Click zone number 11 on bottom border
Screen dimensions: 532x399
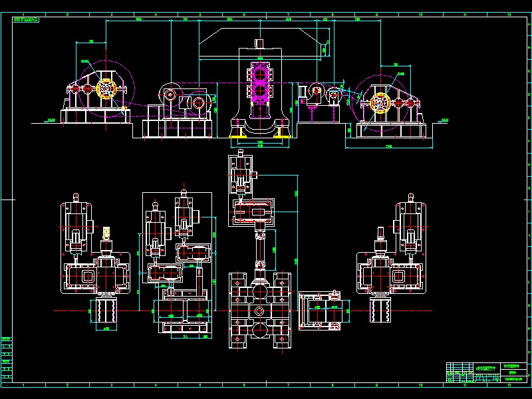pyautogui.click(x=465, y=385)
